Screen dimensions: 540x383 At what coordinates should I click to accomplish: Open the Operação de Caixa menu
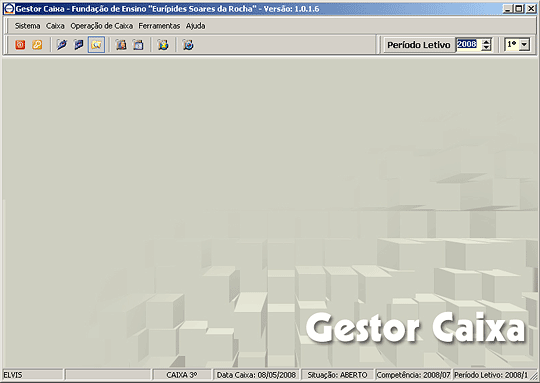tap(102, 26)
